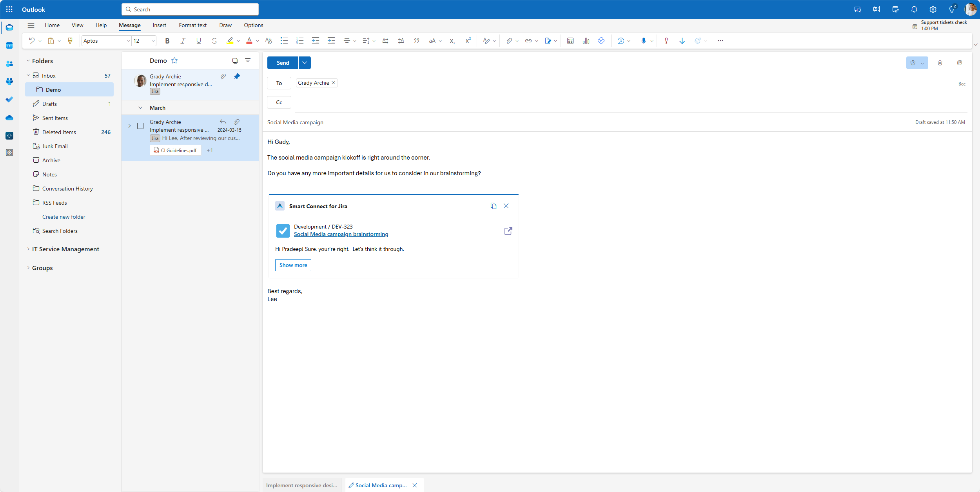
Task: Apply superscript formatting
Action: [x=468, y=41]
